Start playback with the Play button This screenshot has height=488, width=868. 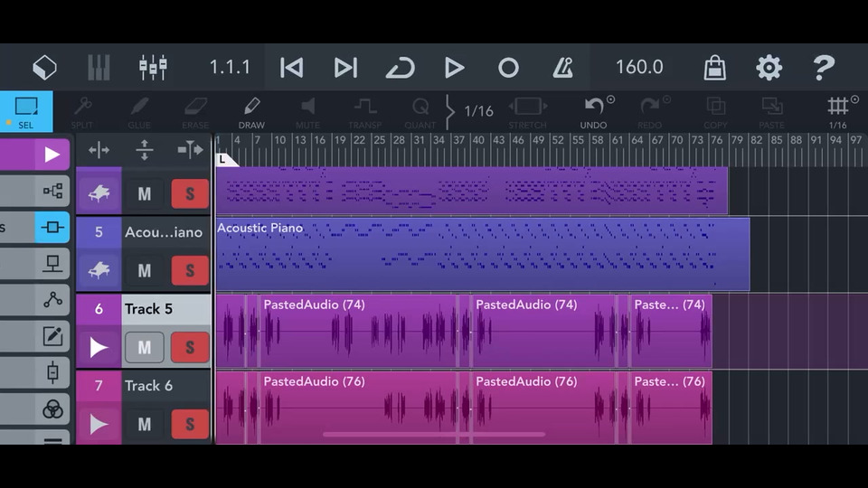[x=455, y=68]
